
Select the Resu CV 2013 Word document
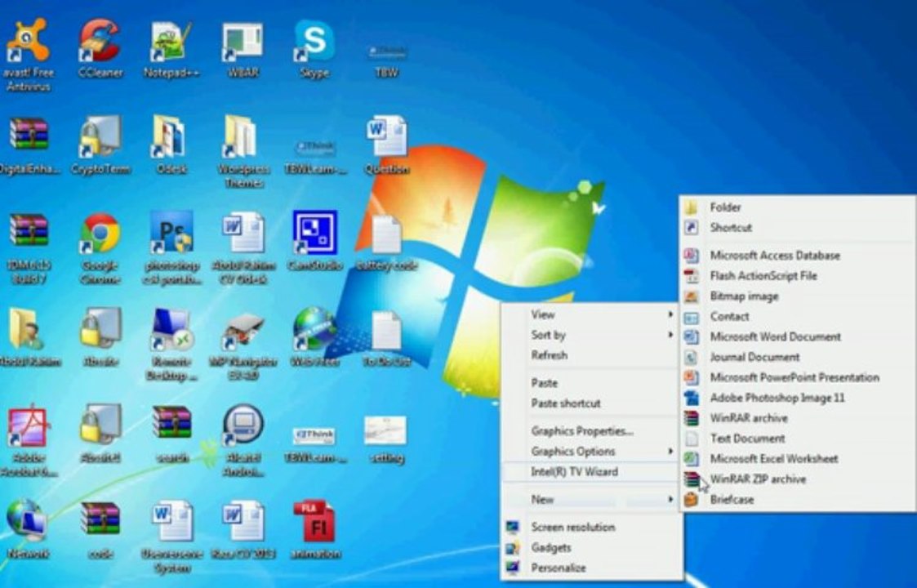(x=243, y=529)
